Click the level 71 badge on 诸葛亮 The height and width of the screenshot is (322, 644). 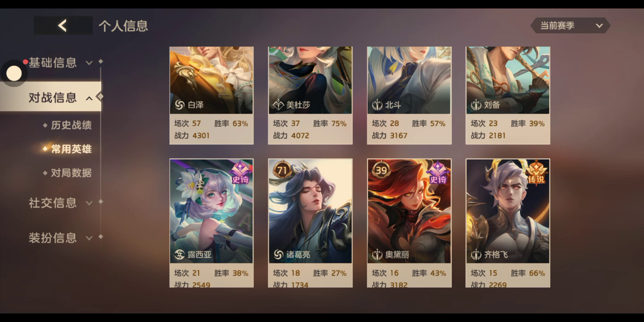pos(282,170)
